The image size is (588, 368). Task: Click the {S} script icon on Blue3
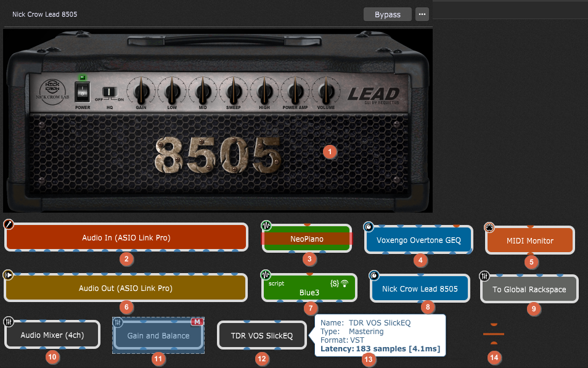tap(334, 283)
